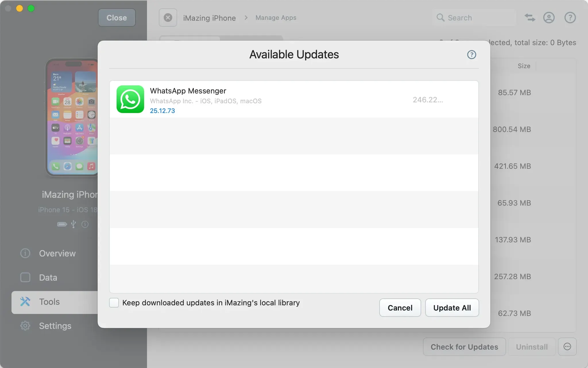Select Manage Apps in the breadcrumb
The height and width of the screenshot is (368, 588).
click(276, 18)
